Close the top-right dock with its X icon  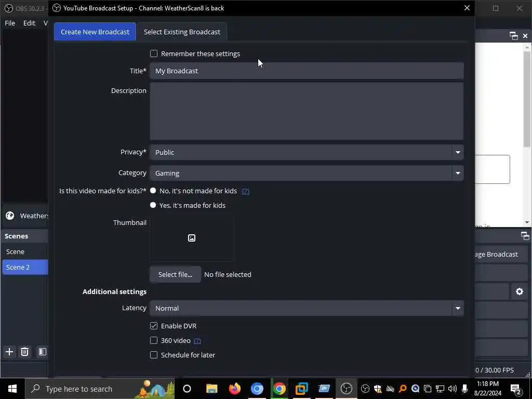coord(525,36)
